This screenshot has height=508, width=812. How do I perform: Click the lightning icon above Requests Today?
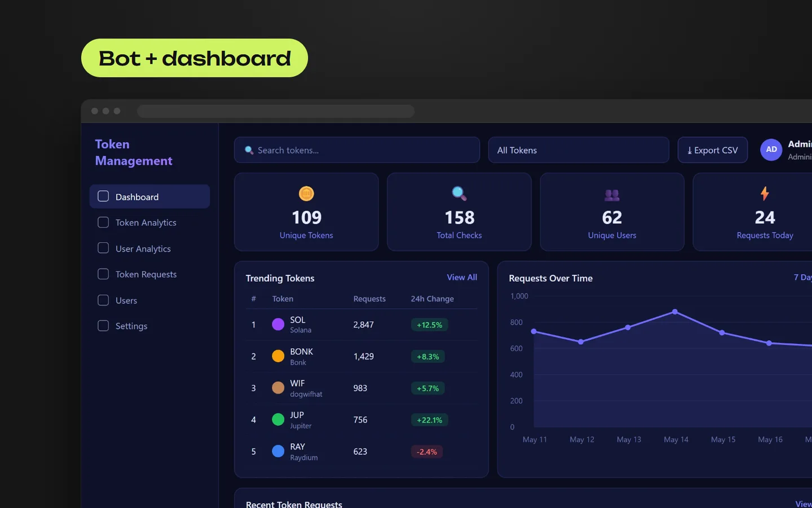point(765,194)
